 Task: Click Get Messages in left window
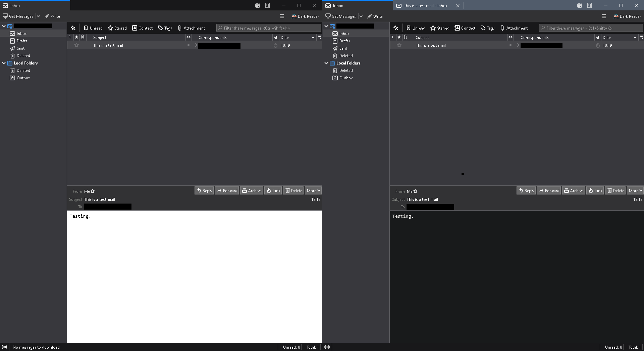[x=18, y=16]
